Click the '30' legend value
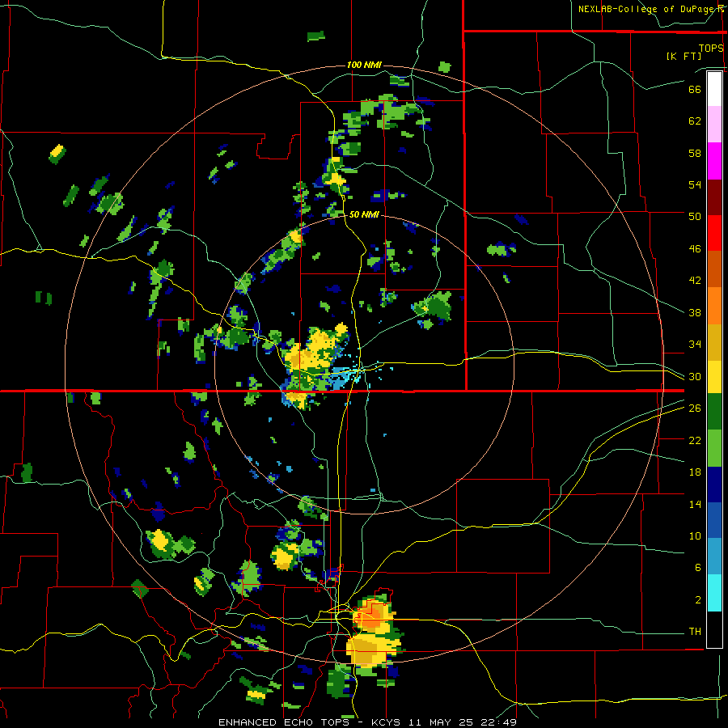Image resolution: width=728 pixels, height=728 pixels. click(x=695, y=376)
